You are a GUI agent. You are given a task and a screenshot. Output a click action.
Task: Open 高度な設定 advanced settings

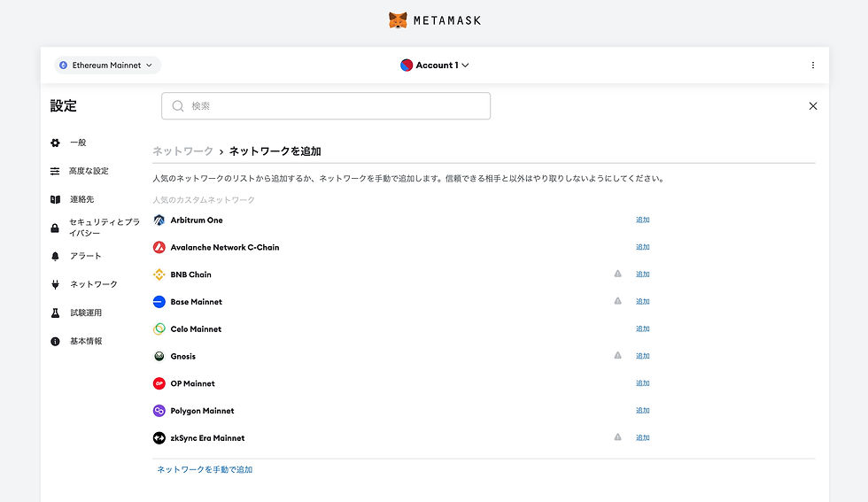[89, 171]
